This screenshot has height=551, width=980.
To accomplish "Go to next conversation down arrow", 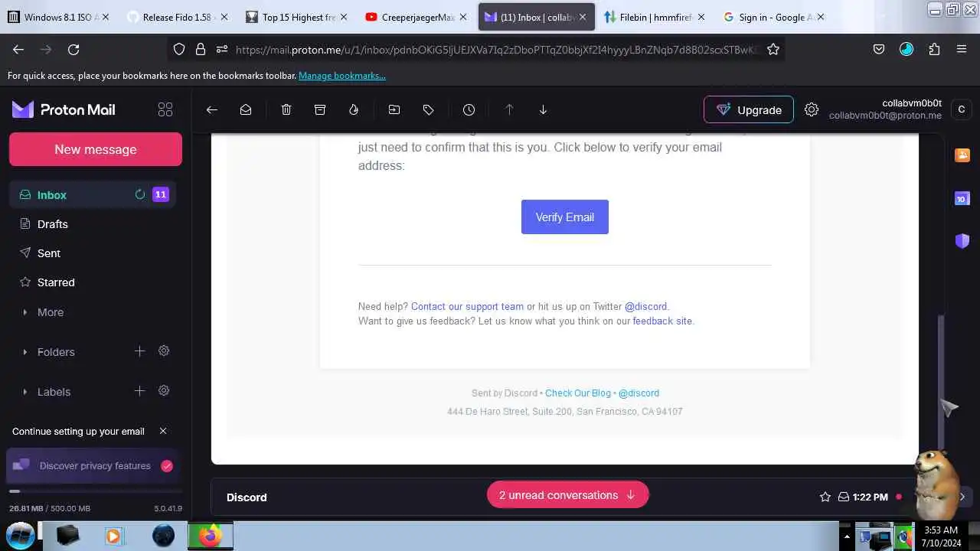I will pyautogui.click(x=543, y=109).
